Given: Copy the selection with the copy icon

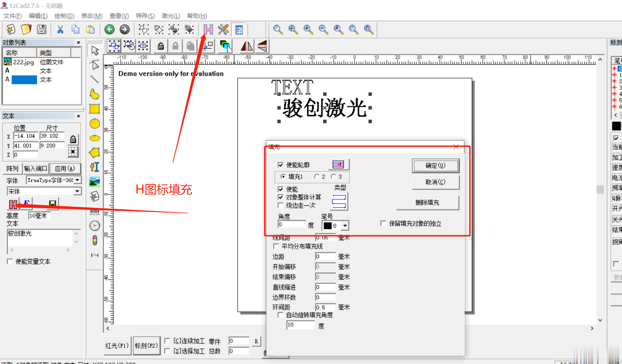Looking at the screenshot, I should point(75,29).
